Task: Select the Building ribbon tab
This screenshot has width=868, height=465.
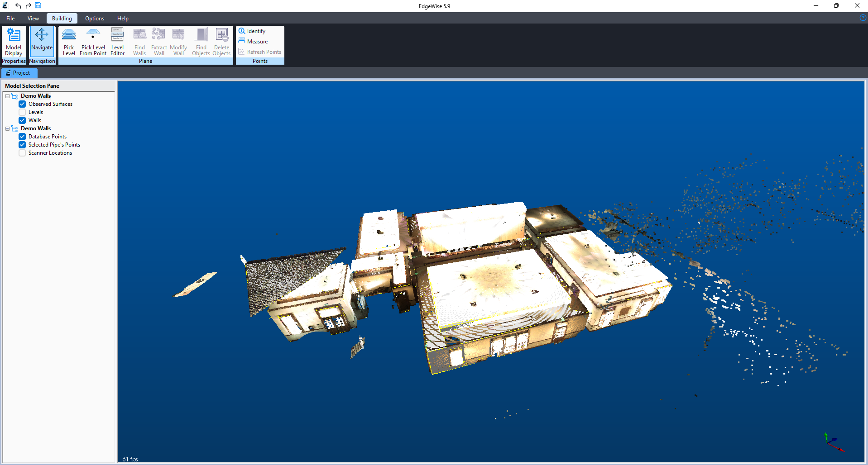Action: coord(62,19)
